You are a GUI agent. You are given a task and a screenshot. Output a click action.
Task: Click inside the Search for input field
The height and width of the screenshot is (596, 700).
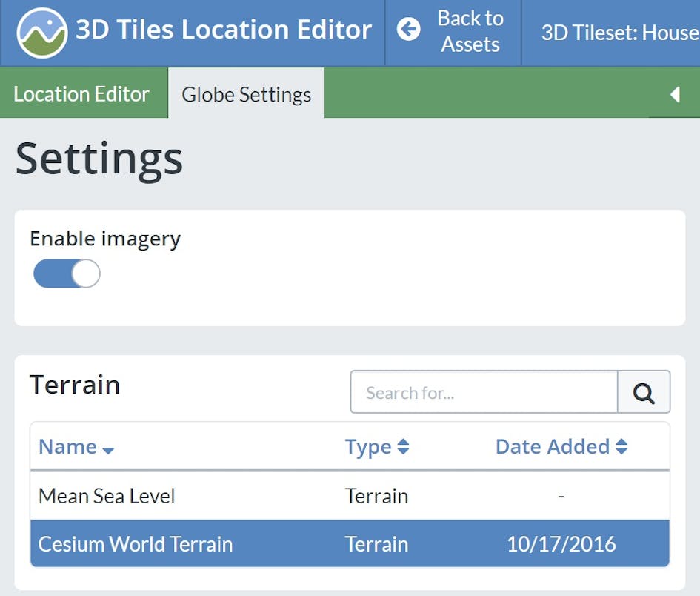tap(481, 392)
